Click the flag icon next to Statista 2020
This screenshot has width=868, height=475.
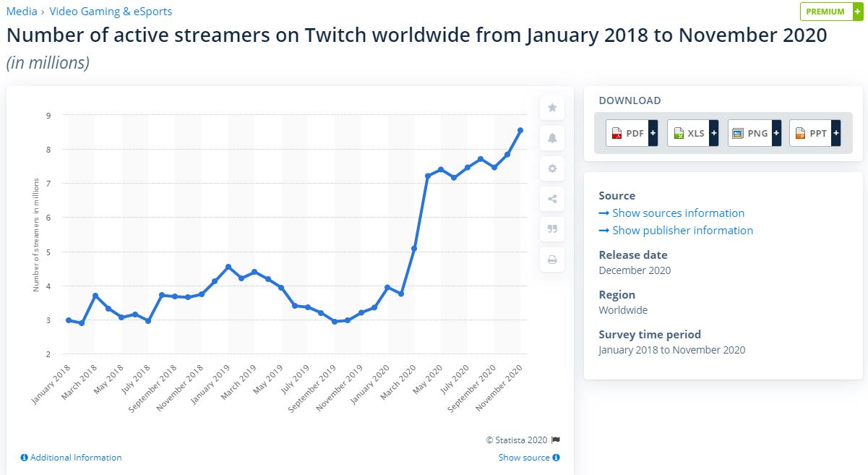pyautogui.click(x=556, y=440)
